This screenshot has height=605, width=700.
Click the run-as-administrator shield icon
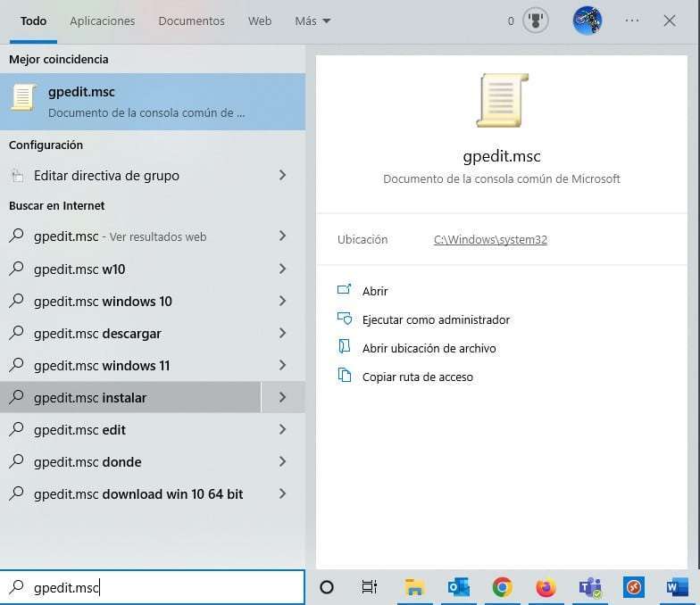pyautogui.click(x=345, y=319)
